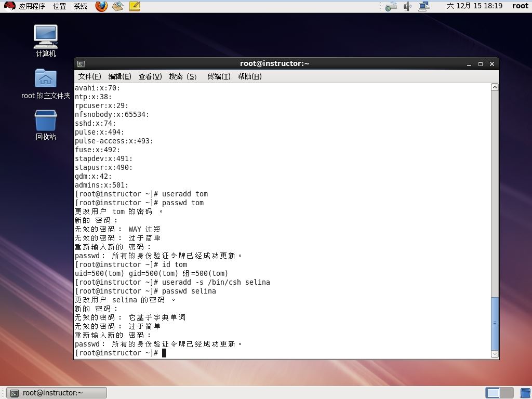Click the scrollbar up arrow

pyautogui.click(x=495, y=87)
